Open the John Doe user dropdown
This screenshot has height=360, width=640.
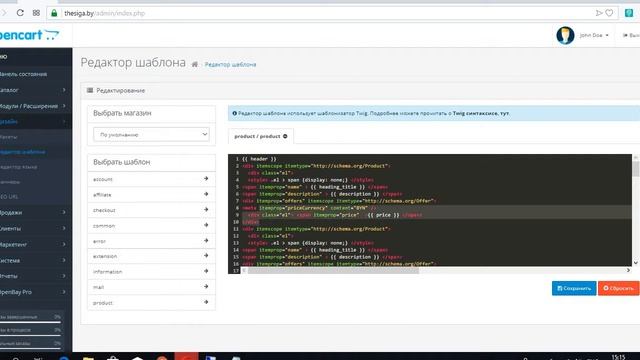[x=594, y=36]
